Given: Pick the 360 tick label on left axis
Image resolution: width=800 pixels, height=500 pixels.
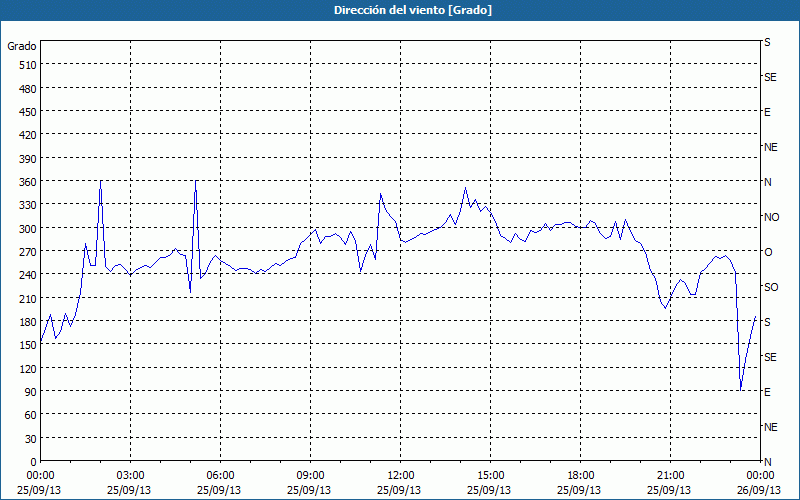Looking at the screenshot, I should click(29, 182).
